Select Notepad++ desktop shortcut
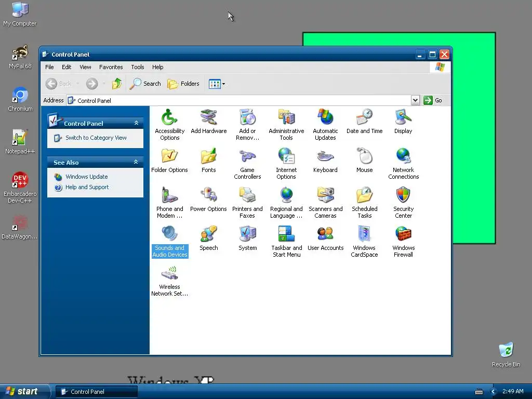The height and width of the screenshot is (399, 532). tap(20, 142)
